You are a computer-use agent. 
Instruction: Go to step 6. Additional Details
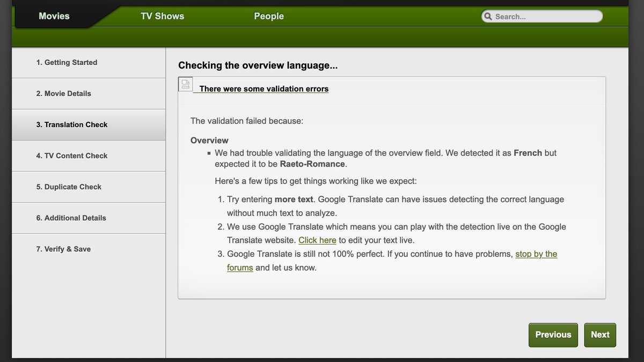point(89,218)
